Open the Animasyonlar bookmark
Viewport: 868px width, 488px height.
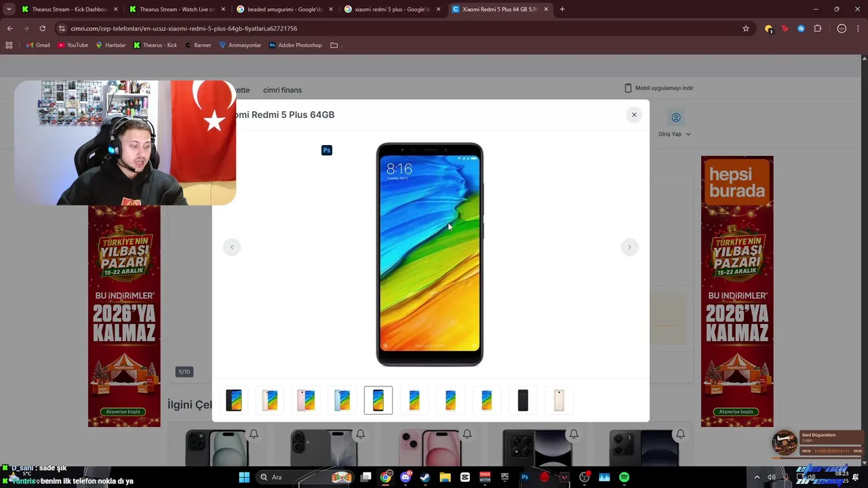(x=240, y=45)
